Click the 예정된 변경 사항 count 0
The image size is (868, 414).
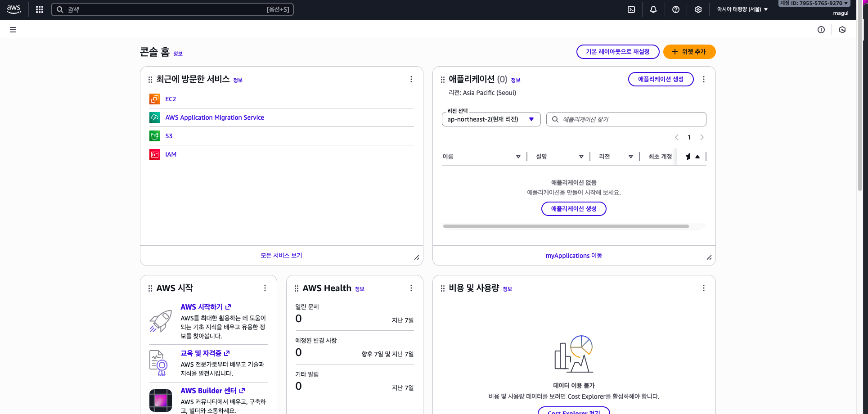coord(298,352)
